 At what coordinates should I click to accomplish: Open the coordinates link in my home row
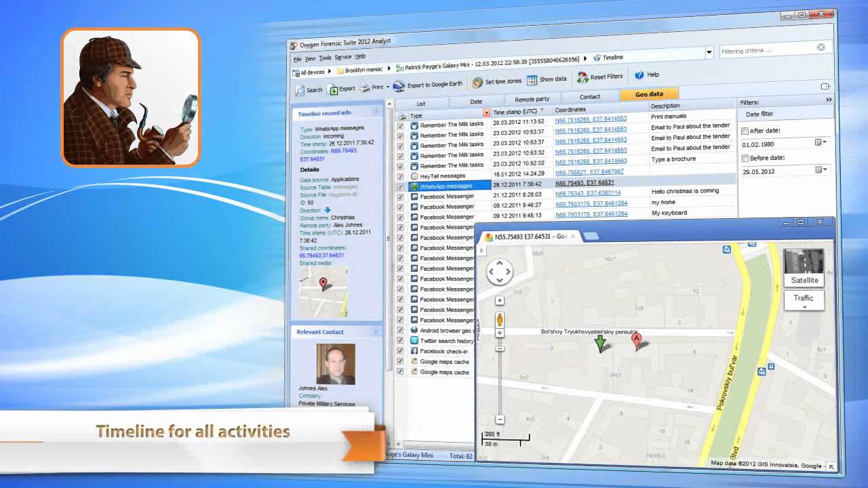[x=591, y=203]
